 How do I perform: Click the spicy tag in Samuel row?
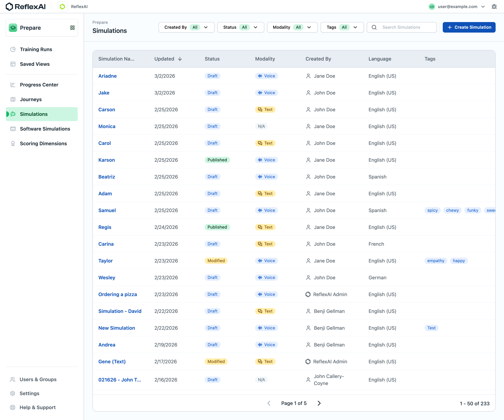(432, 211)
